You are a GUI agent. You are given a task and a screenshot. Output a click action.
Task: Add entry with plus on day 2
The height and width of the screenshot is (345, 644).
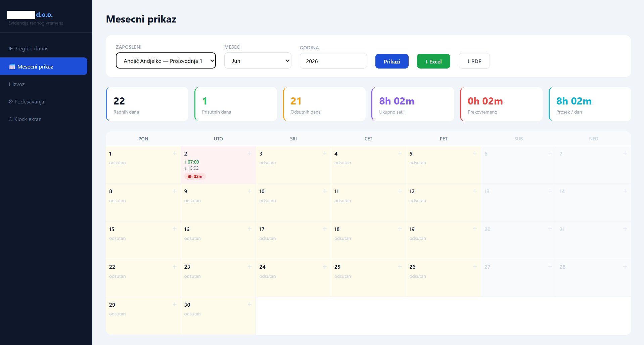coord(249,153)
